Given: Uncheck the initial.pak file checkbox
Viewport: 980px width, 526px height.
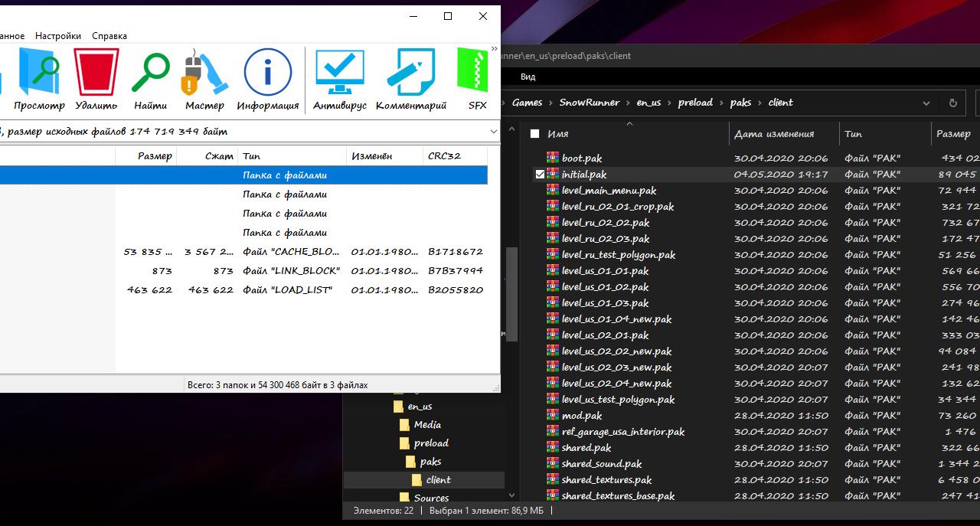Looking at the screenshot, I should coord(540,175).
